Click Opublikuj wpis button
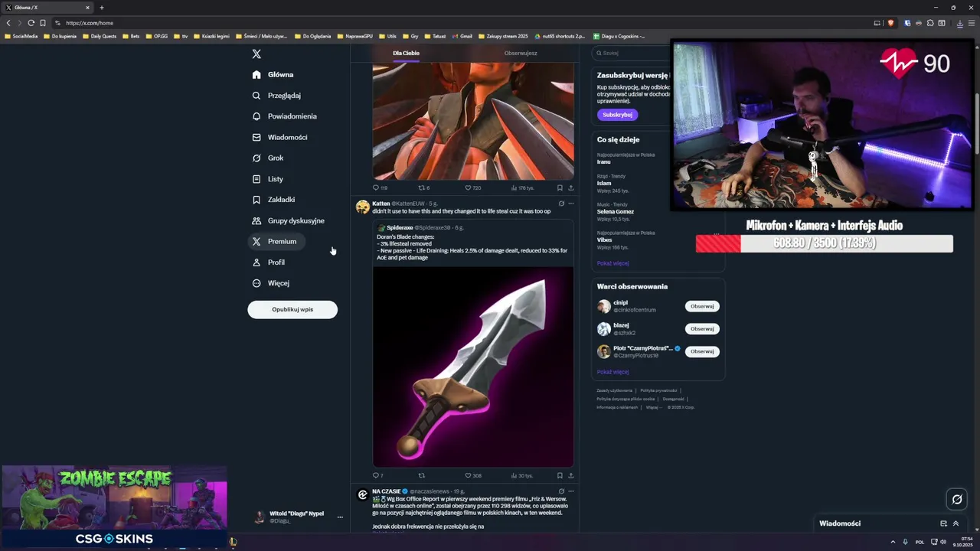The height and width of the screenshot is (551, 980). [292, 309]
